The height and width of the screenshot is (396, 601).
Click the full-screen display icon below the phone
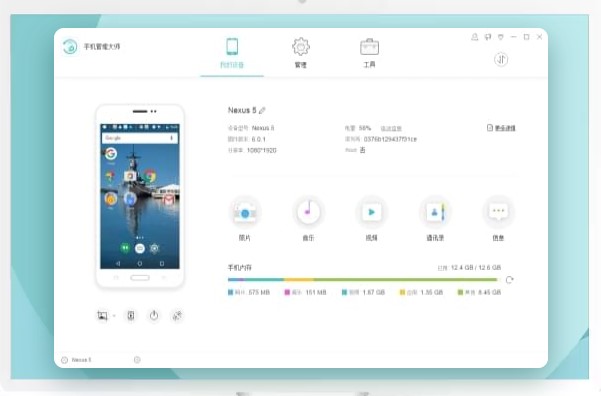tap(131, 315)
